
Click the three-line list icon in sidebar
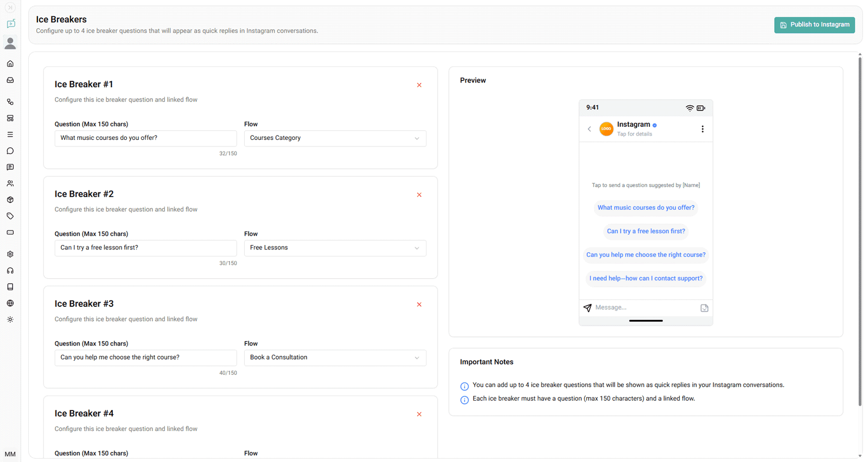pos(10,134)
